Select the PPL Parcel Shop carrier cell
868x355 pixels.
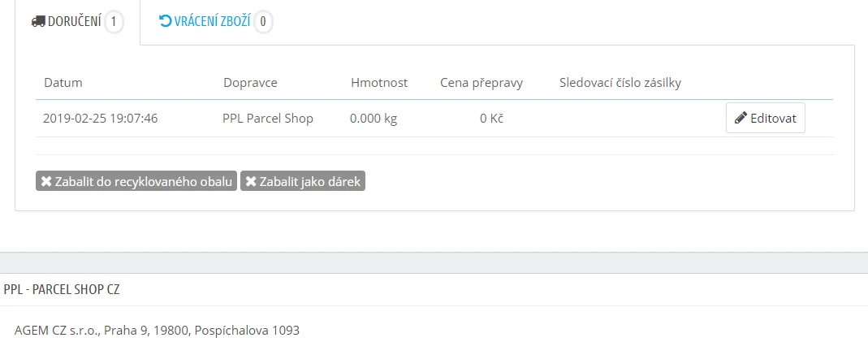pyautogui.click(x=268, y=119)
